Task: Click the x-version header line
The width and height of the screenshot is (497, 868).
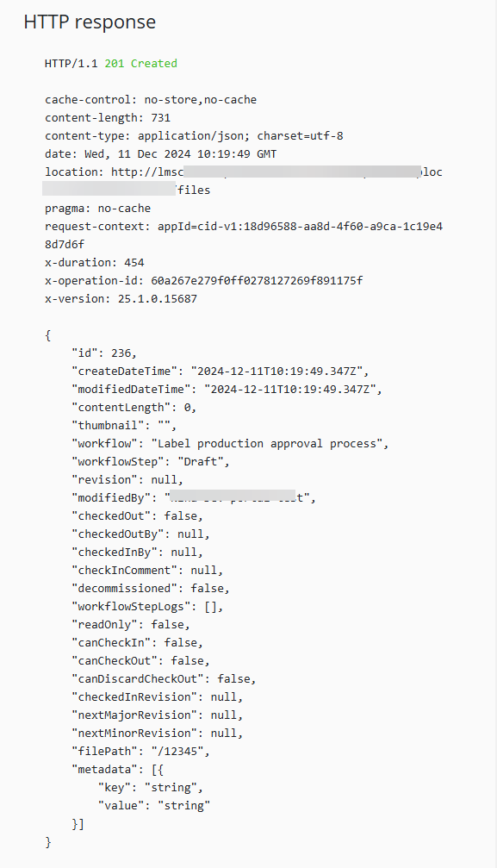Action: 121,299
